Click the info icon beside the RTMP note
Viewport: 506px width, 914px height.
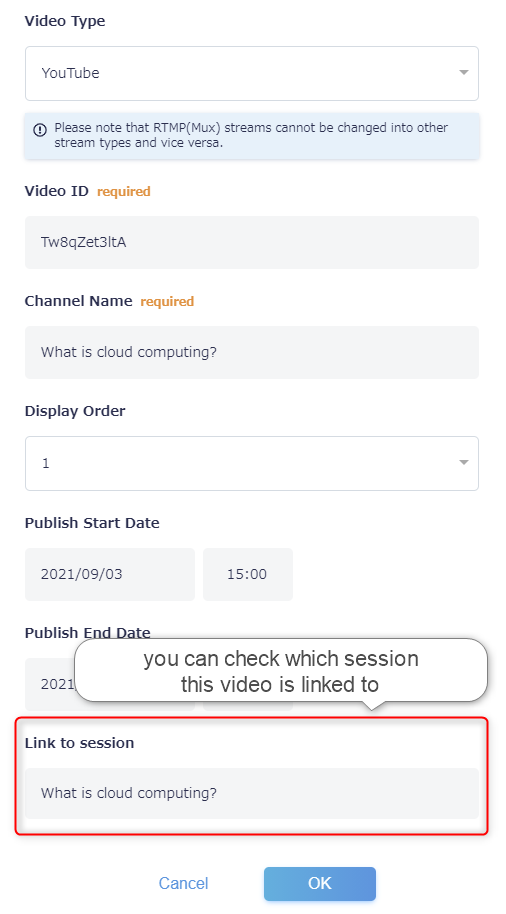point(40,129)
